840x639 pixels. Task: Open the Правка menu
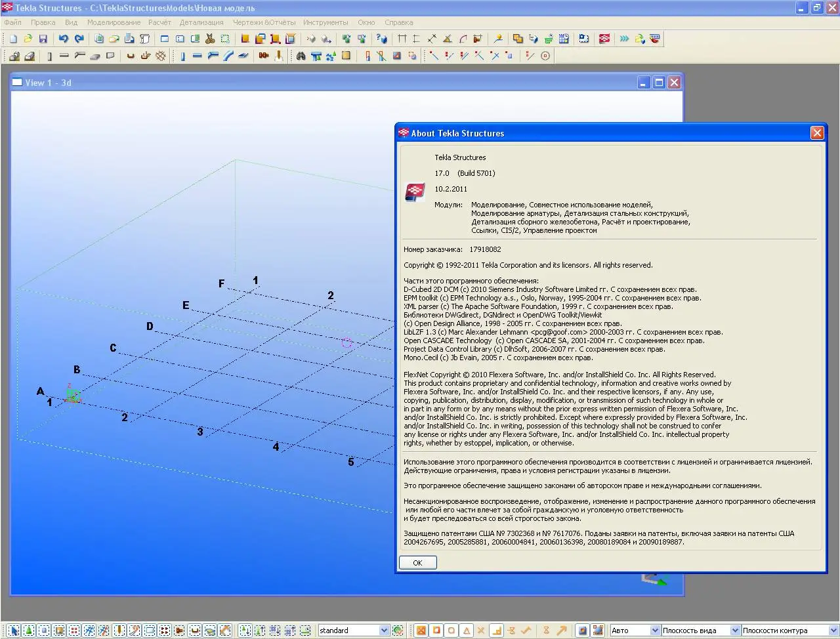click(43, 22)
